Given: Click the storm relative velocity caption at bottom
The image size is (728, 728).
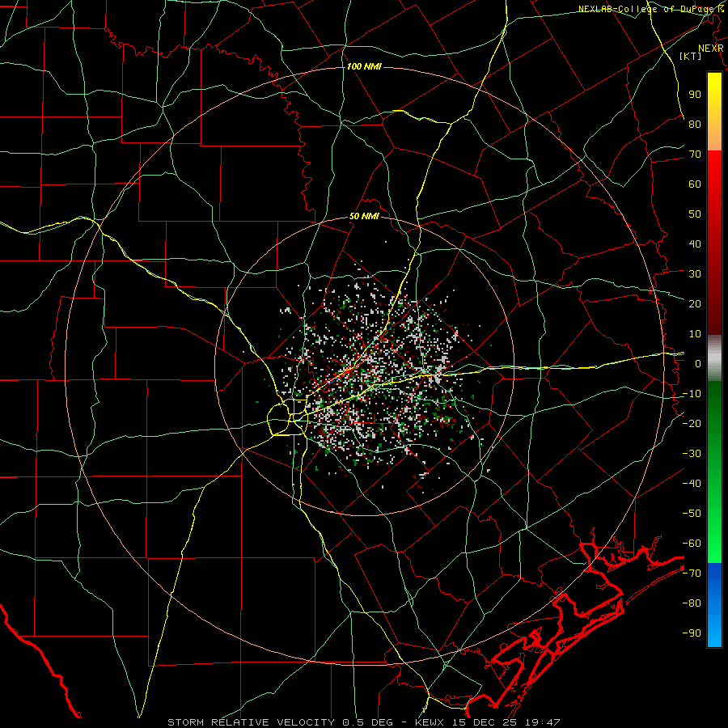Looking at the screenshot, I should click(363, 722).
